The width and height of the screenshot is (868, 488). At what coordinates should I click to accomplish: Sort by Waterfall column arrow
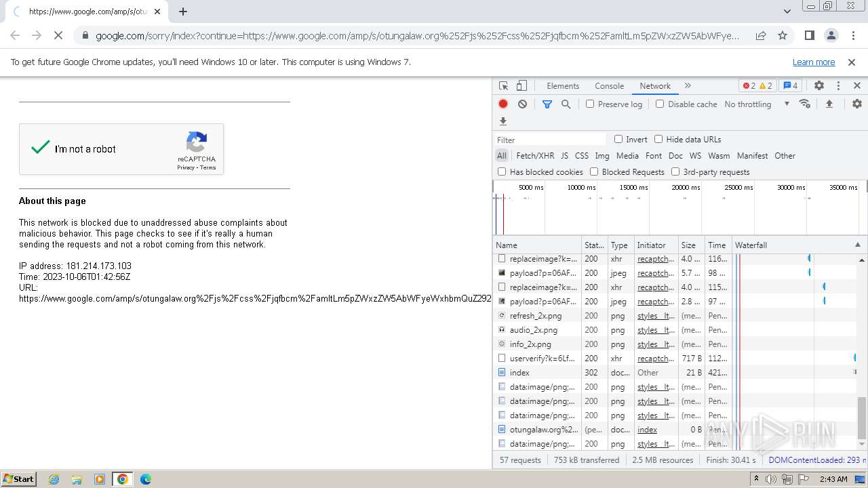pyautogui.click(x=857, y=245)
